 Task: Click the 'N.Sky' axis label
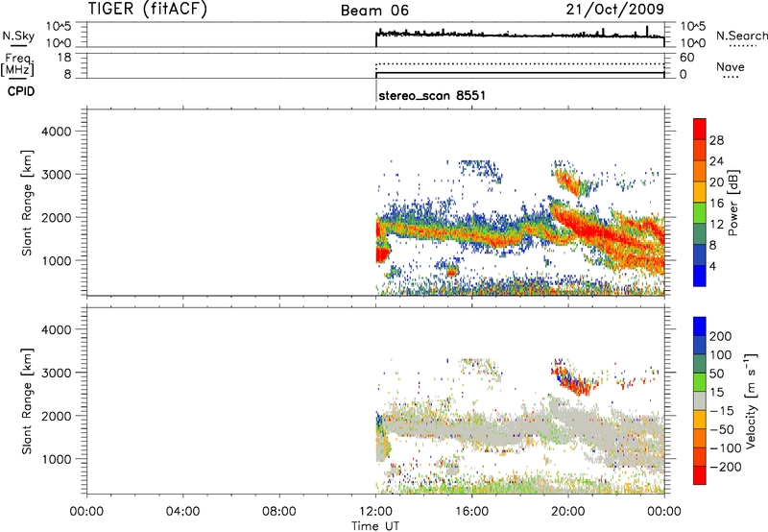(18, 36)
